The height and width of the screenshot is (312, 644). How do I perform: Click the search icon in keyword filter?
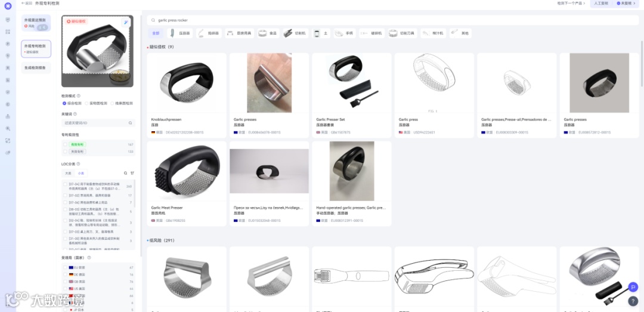pos(130,123)
